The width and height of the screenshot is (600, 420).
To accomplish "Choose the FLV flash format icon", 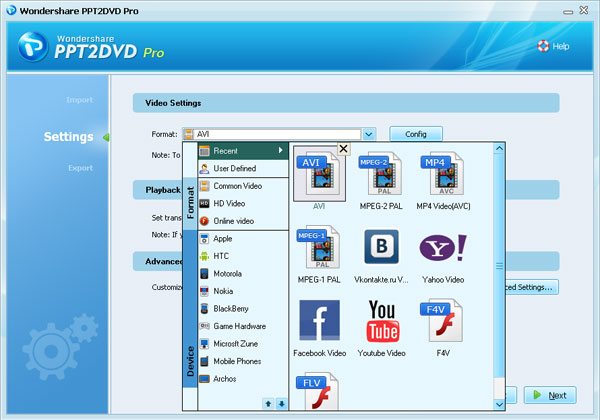I will [x=318, y=391].
